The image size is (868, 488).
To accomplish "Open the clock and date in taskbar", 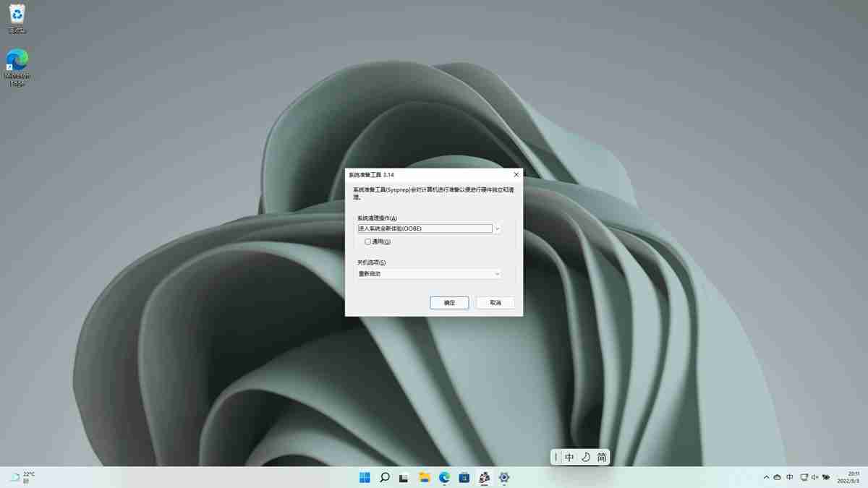I will click(848, 477).
